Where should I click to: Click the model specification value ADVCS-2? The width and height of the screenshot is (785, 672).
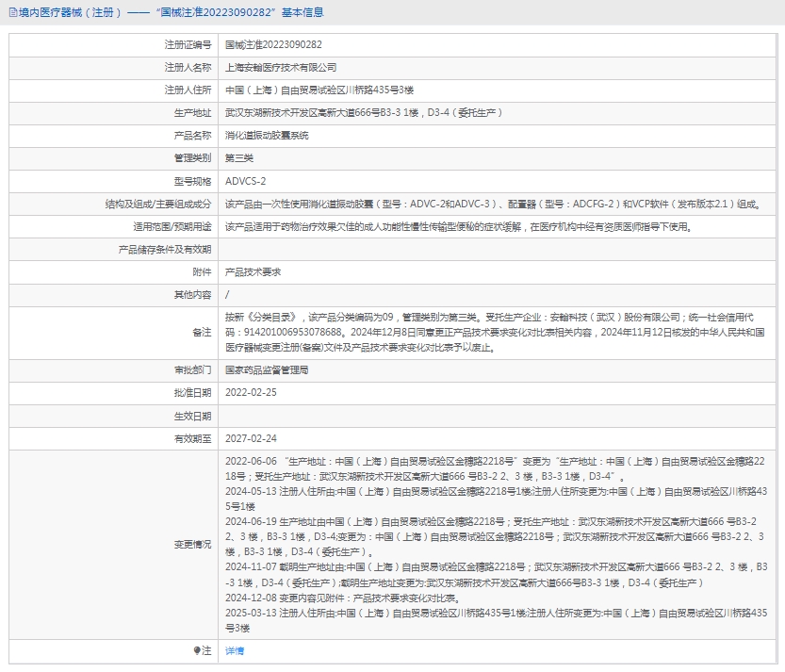(245, 181)
